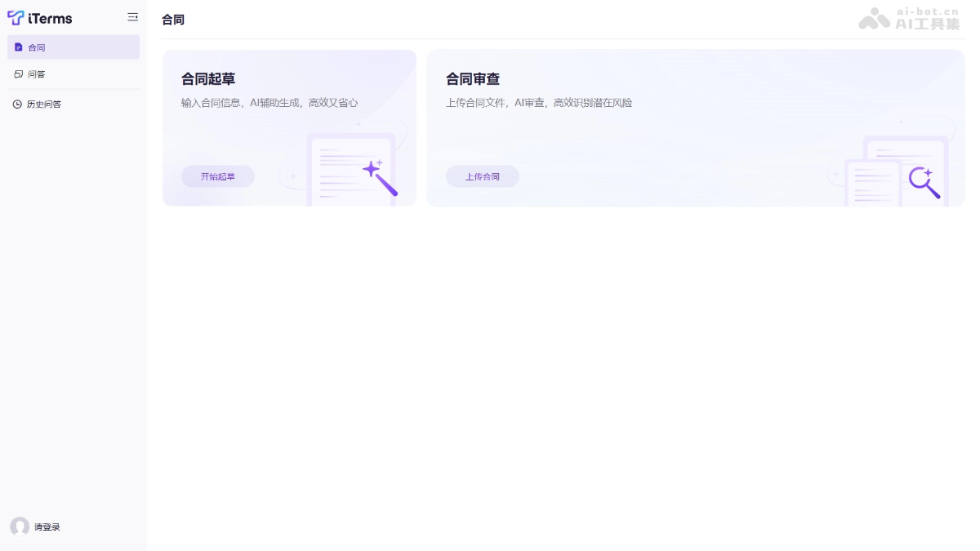
Task: Click the 历史问答 clock icon
Action: point(17,104)
